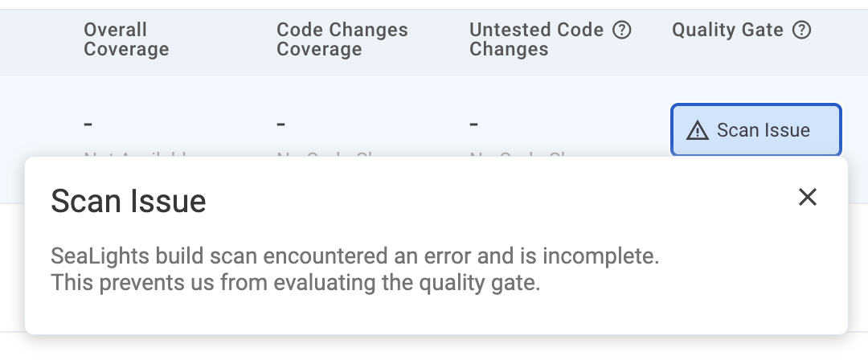
Task: Click the warning triangle in Scan Issue button
Action: (x=697, y=130)
